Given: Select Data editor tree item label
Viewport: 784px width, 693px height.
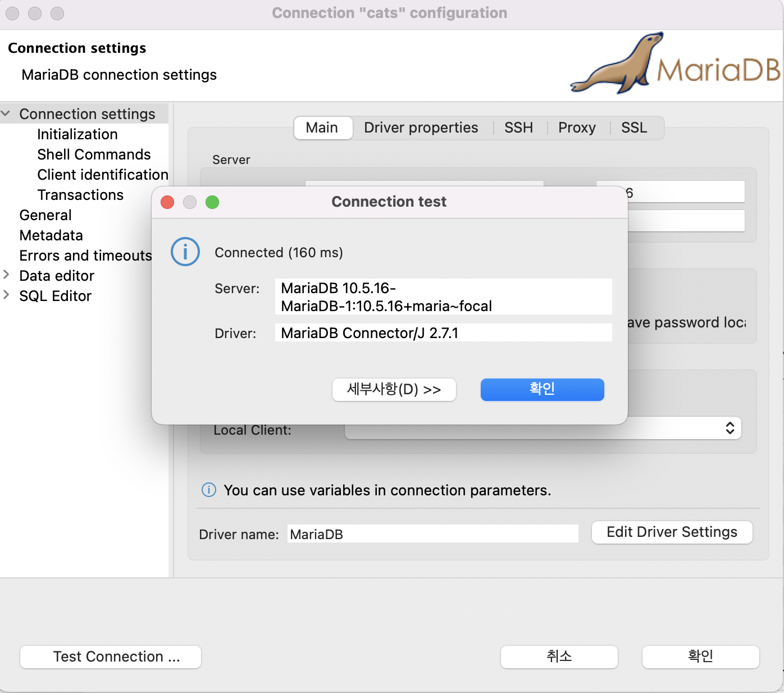Looking at the screenshot, I should [57, 276].
